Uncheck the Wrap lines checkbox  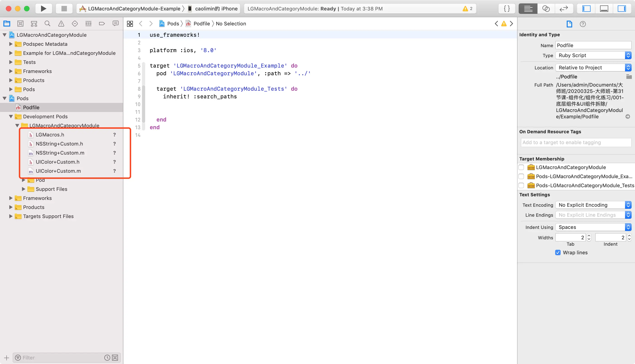(x=558, y=252)
